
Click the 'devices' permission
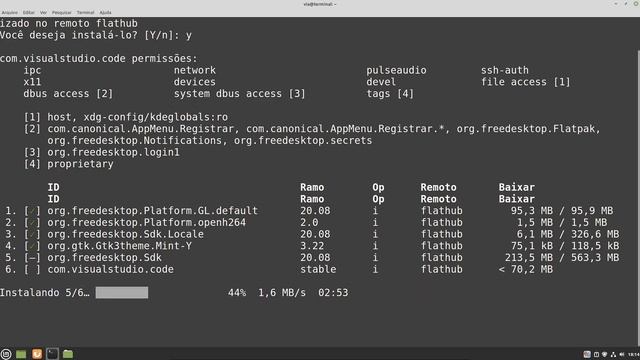click(x=195, y=82)
